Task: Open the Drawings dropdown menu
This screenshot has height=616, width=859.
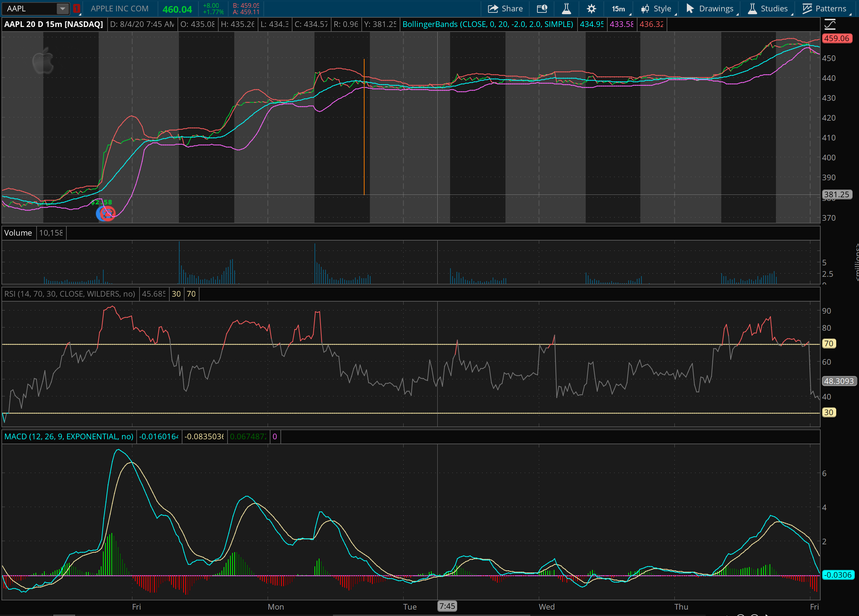Action: coord(712,9)
